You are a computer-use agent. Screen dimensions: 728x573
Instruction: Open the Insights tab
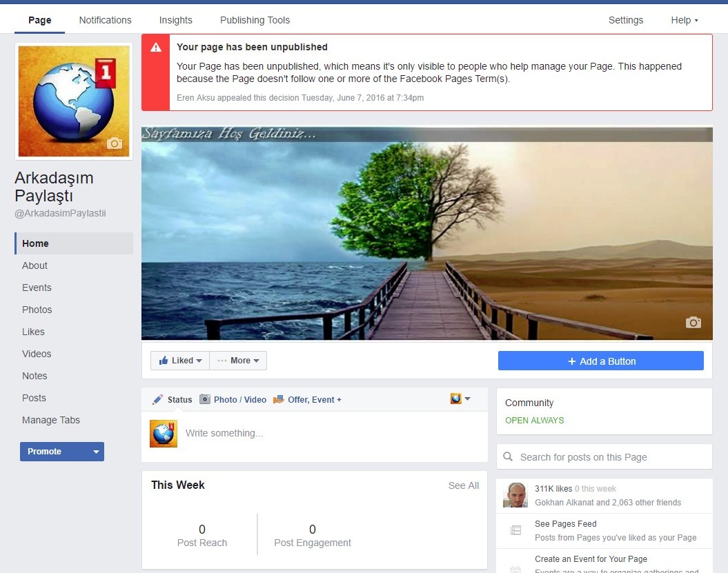[175, 20]
